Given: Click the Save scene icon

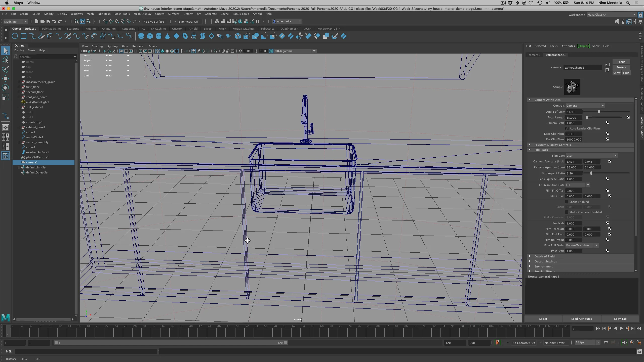Looking at the screenshot, I should pos(48,21).
